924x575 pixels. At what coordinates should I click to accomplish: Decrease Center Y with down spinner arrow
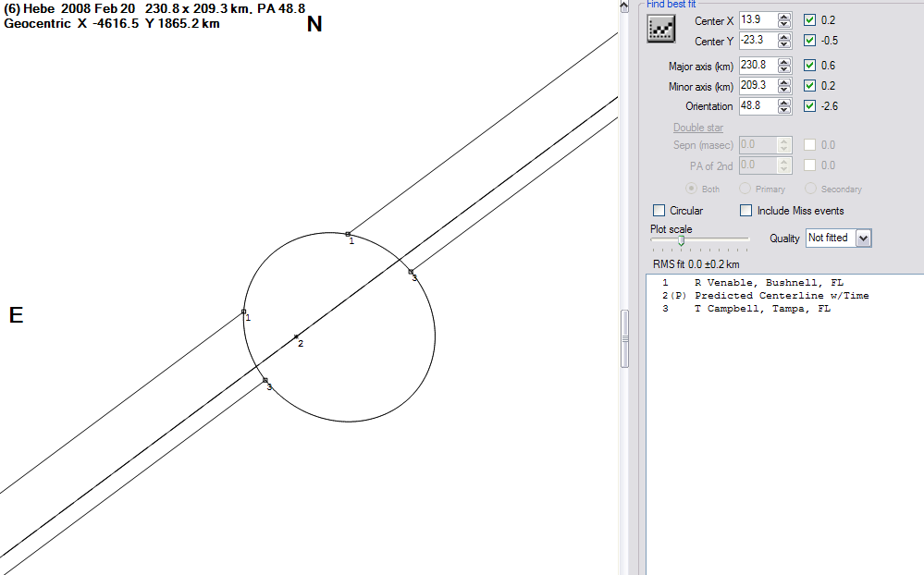pos(784,44)
